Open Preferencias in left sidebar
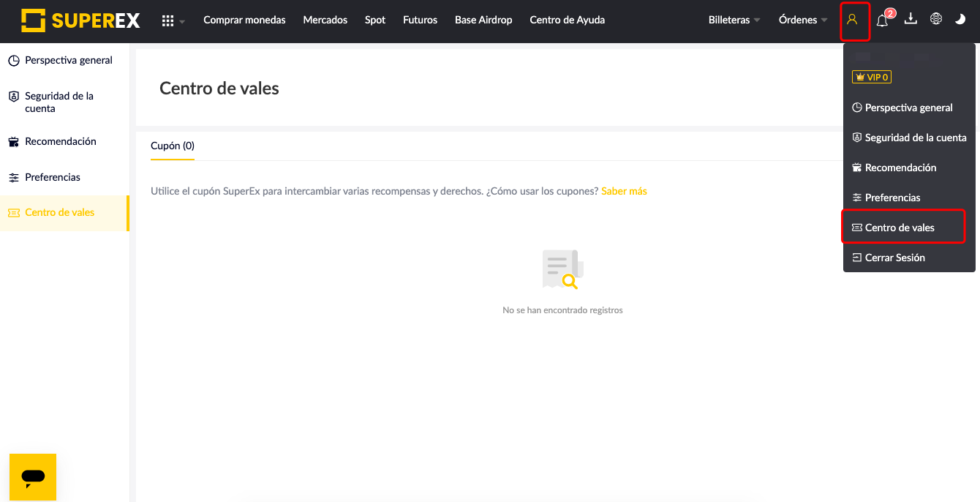The image size is (980, 502). [64, 177]
